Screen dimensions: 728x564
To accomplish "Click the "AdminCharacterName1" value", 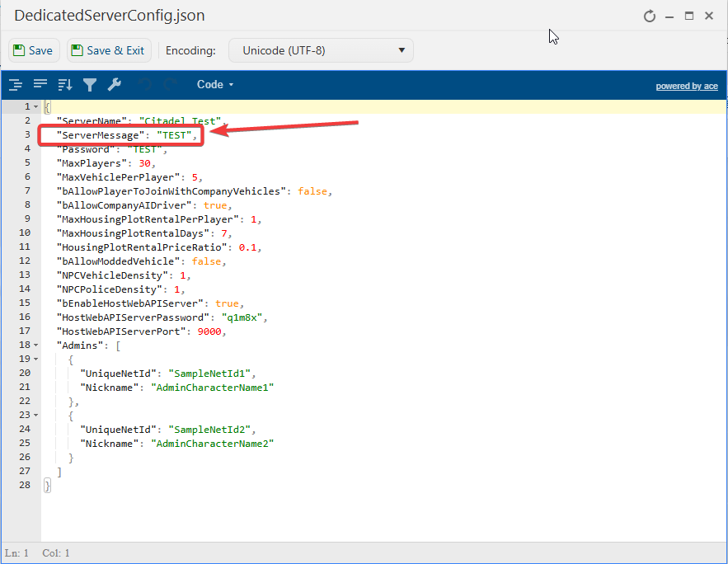I will [x=212, y=388].
